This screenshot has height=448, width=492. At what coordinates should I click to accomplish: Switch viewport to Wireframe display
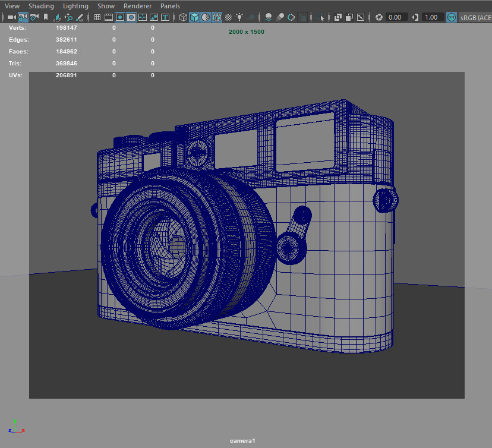[183, 17]
